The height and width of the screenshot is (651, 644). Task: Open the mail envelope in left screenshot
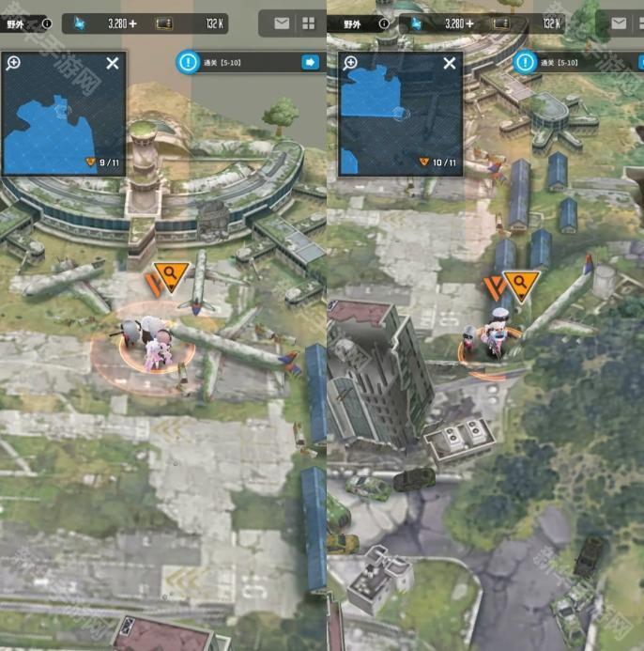[x=282, y=23]
